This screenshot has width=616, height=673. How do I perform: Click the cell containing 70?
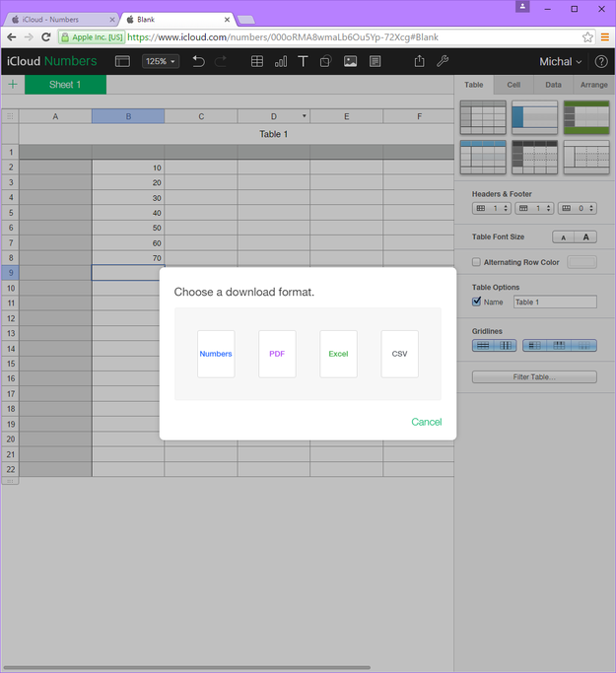[128, 258]
